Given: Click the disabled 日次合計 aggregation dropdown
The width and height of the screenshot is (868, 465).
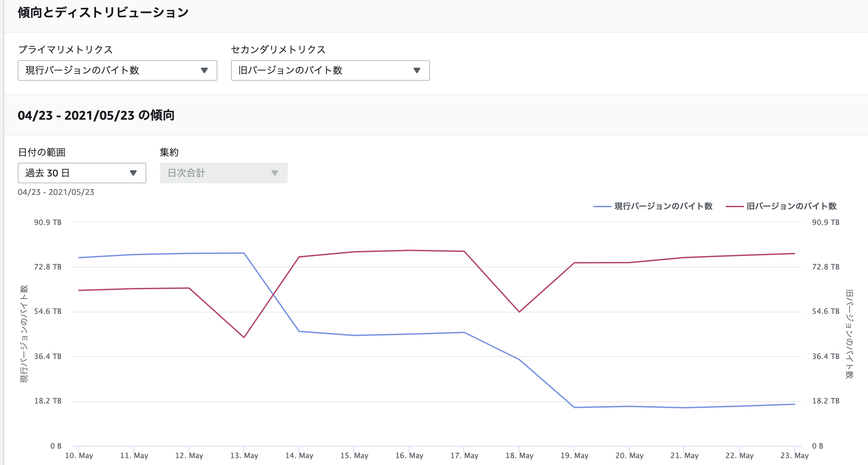Looking at the screenshot, I should [x=223, y=173].
